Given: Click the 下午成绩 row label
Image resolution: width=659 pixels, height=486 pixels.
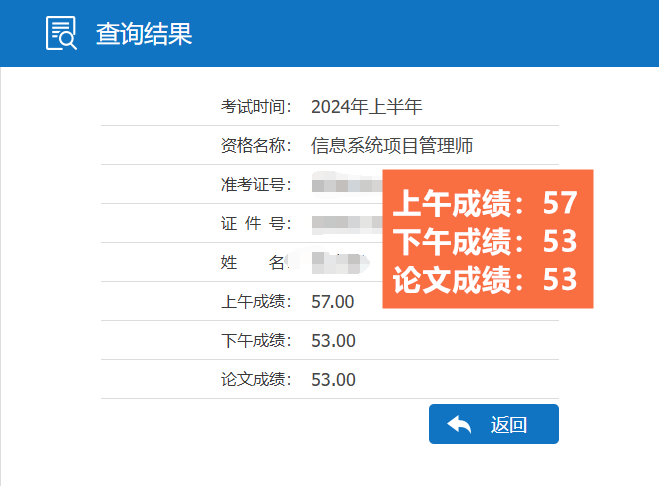Looking at the screenshot, I should coord(256,341).
